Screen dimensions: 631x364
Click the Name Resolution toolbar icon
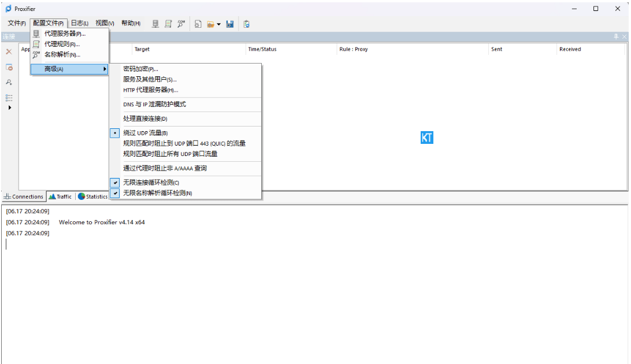pyautogui.click(x=181, y=24)
